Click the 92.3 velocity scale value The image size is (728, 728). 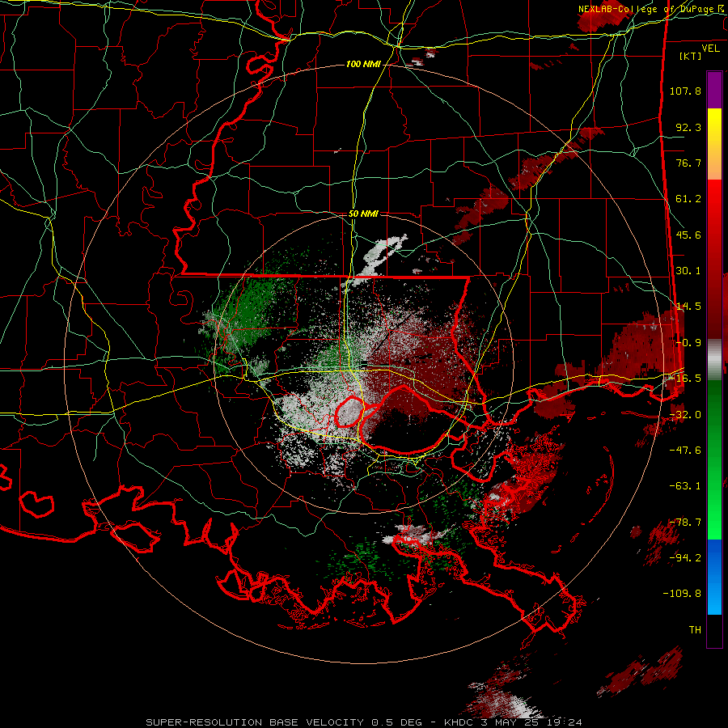point(688,127)
